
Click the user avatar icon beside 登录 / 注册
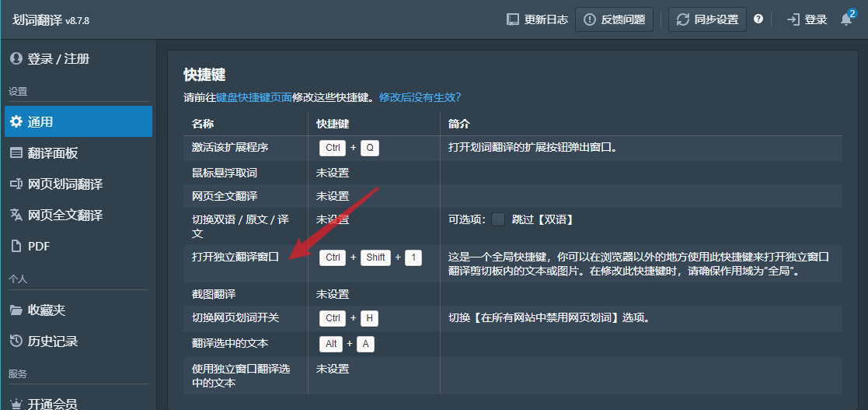coord(16,58)
